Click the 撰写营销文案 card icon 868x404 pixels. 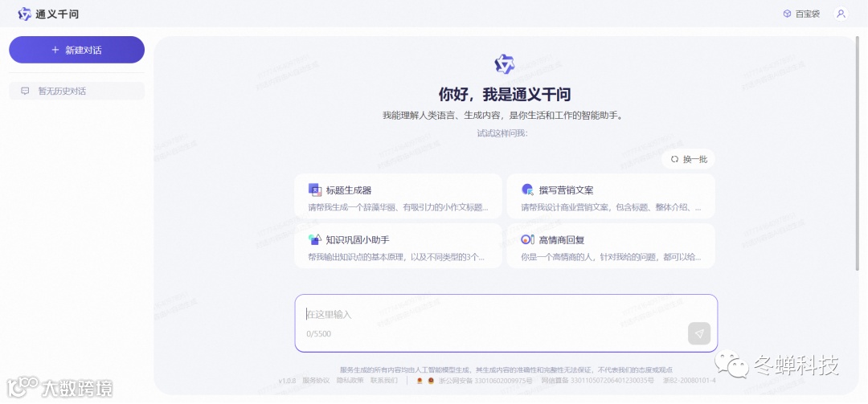527,190
